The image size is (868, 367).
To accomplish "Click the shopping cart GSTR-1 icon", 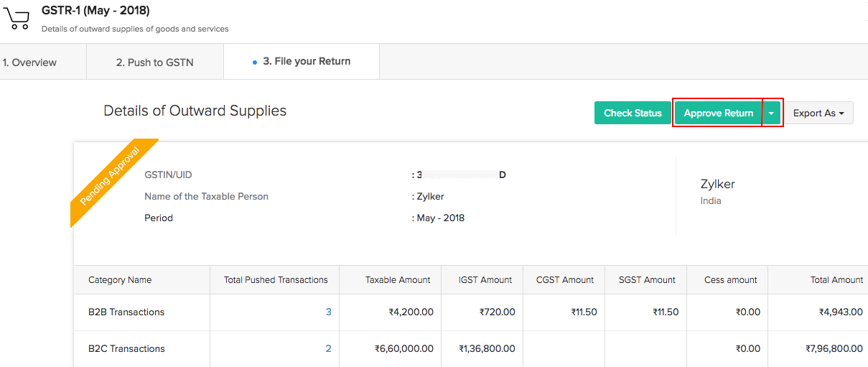I will tap(17, 19).
